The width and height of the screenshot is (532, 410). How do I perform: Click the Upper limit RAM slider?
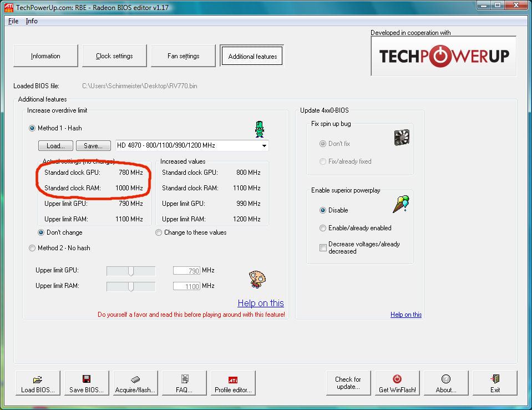click(131, 286)
